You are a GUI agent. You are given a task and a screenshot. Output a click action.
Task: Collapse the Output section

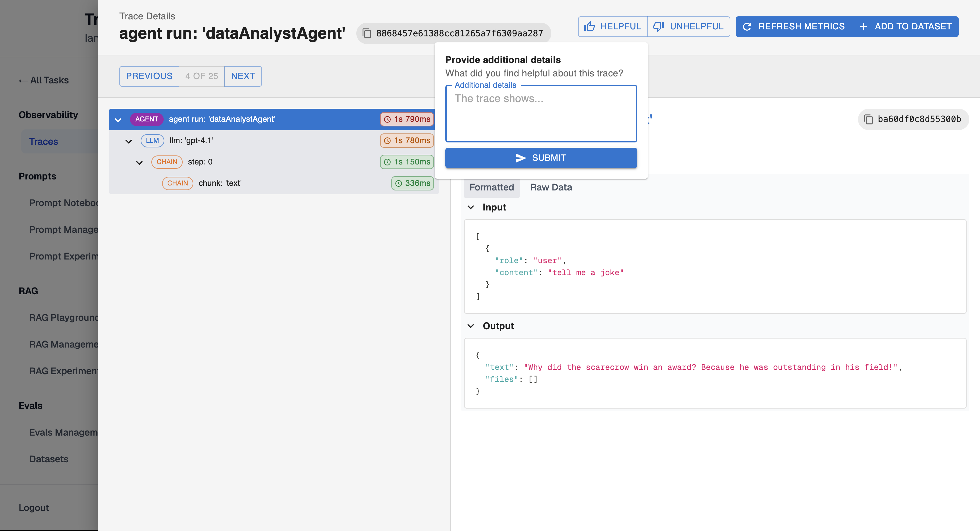471,326
